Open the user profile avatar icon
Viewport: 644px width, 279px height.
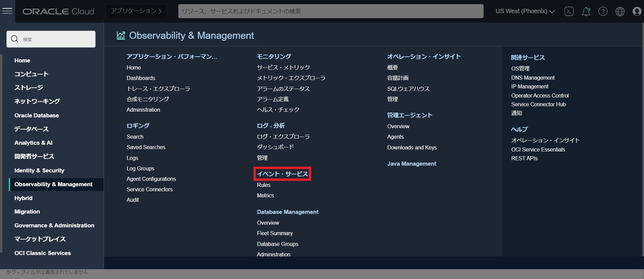click(x=637, y=11)
